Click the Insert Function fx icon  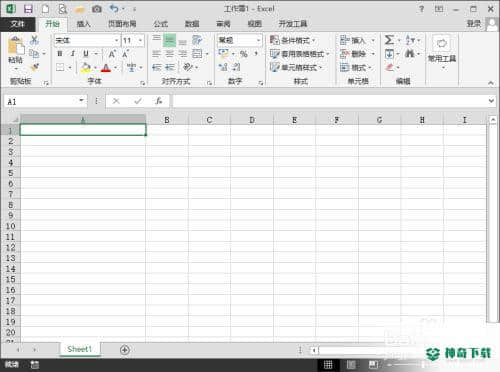point(159,101)
